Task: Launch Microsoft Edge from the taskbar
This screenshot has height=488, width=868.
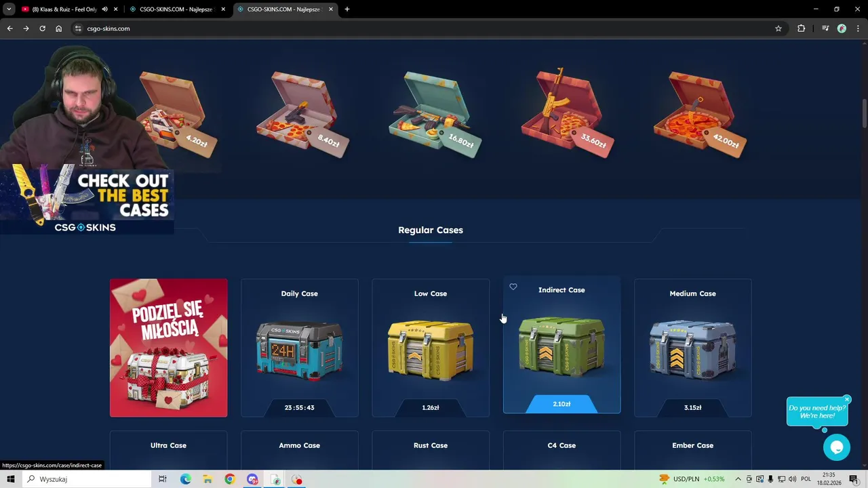Action: point(185,479)
